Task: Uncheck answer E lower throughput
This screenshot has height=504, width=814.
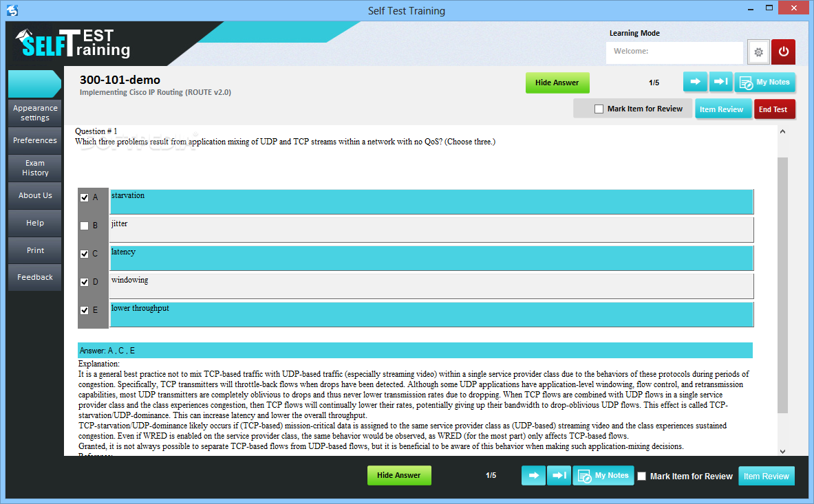Action: coord(84,310)
